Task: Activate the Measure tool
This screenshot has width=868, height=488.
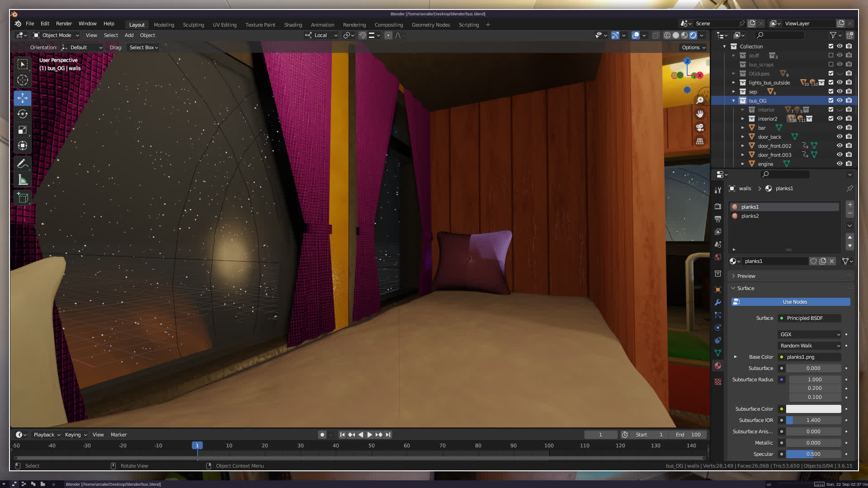Action: pyautogui.click(x=23, y=180)
